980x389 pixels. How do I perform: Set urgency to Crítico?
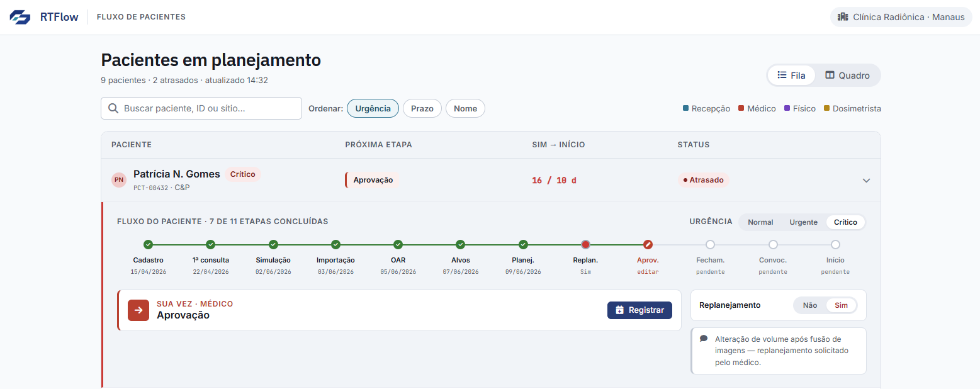tap(845, 222)
